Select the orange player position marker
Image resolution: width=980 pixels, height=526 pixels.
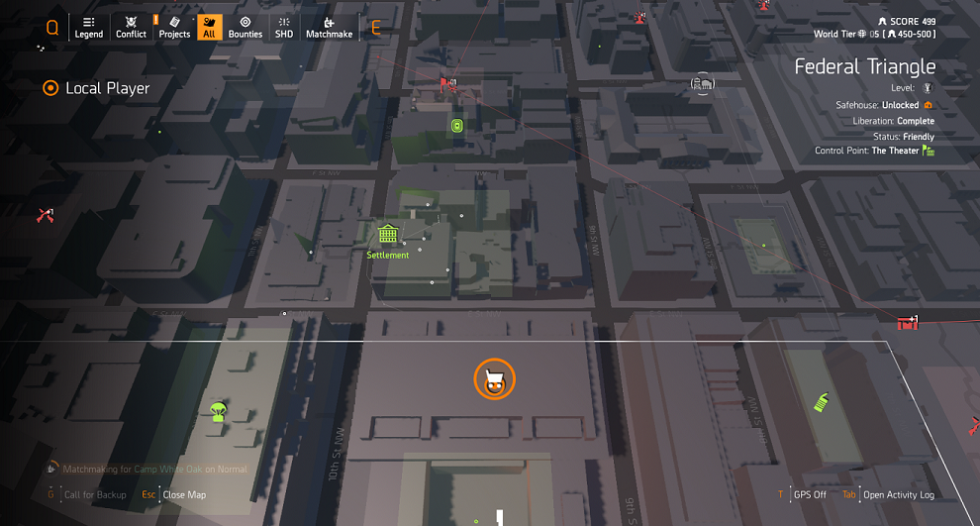(494, 379)
